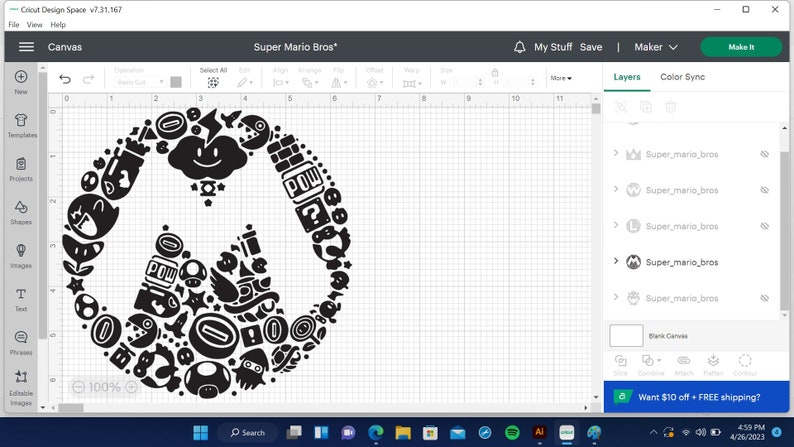794x447 pixels.
Task: Expand the L-icon Super_mario_bros layer
Action: click(x=616, y=225)
